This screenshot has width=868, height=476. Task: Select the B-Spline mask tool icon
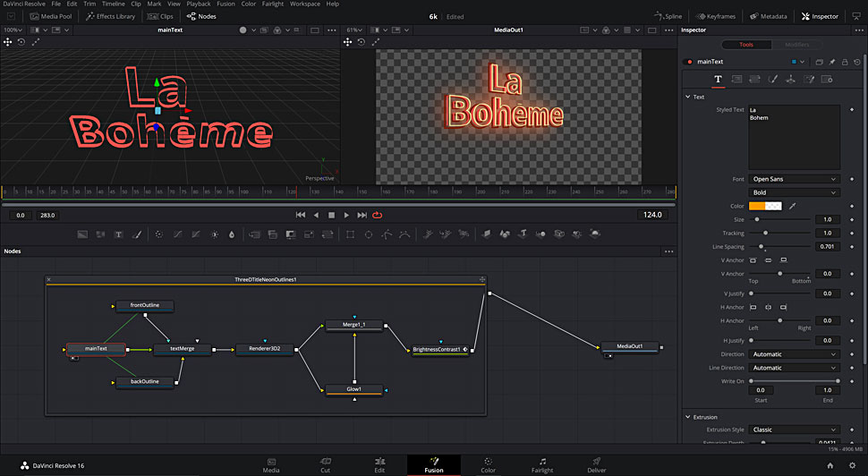pos(405,234)
